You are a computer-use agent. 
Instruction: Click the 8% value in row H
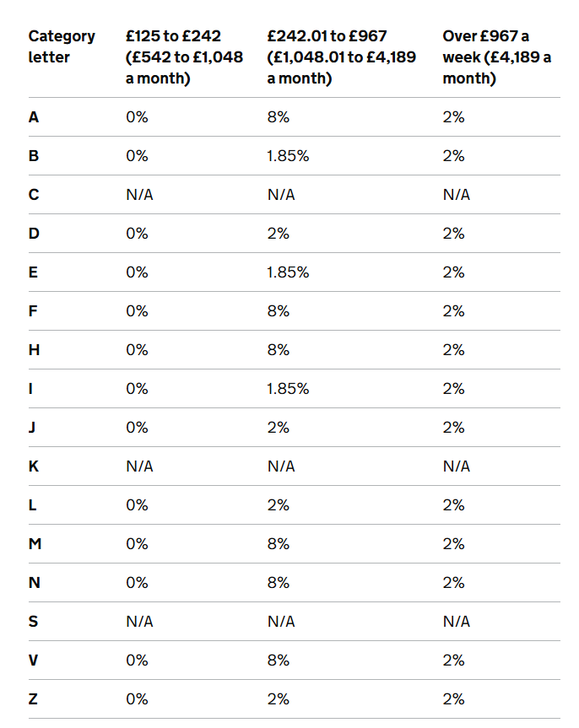279,350
